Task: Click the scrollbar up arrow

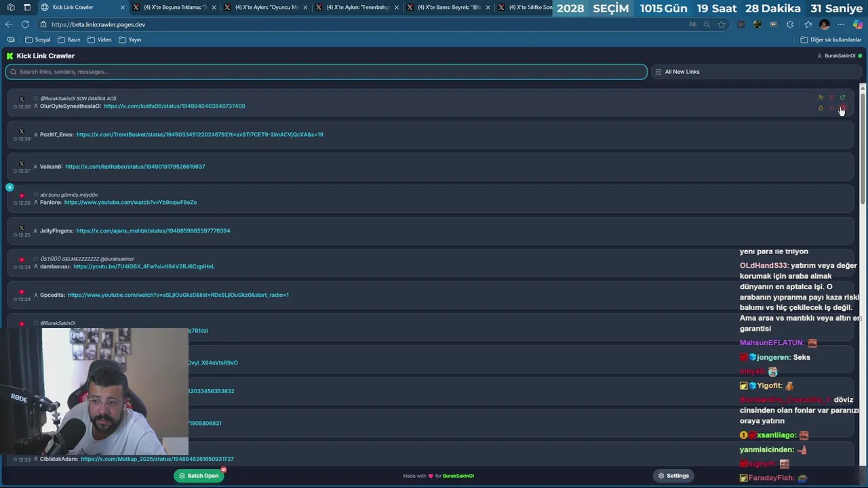Action: 863,87
